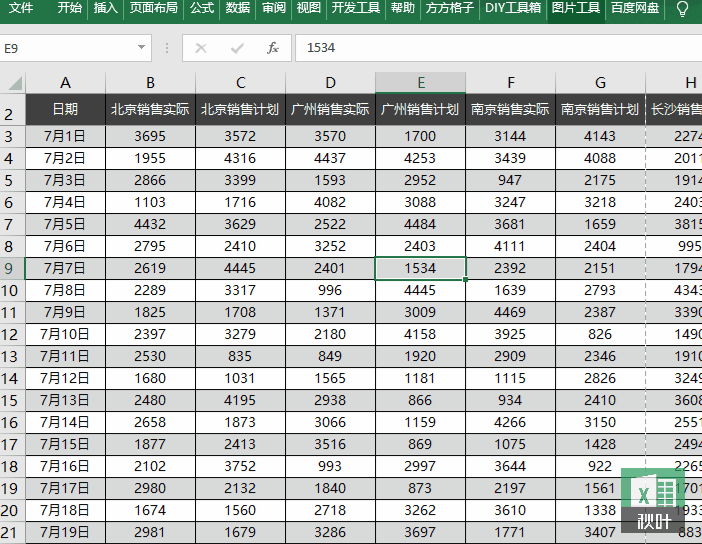Select column C header
Viewport: 702px width, 544px height.
click(x=240, y=83)
